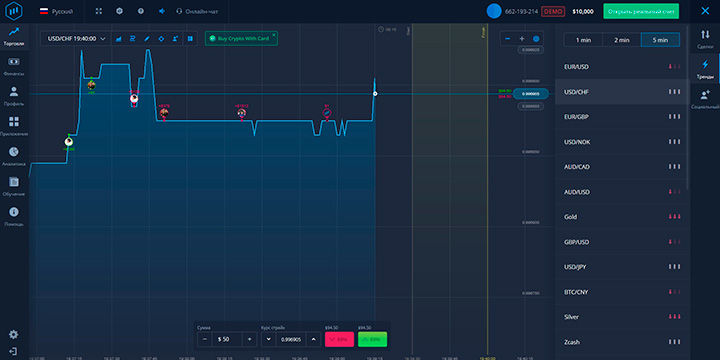
Task: Select AUD/CAD in the trends list
Action: coord(622,167)
